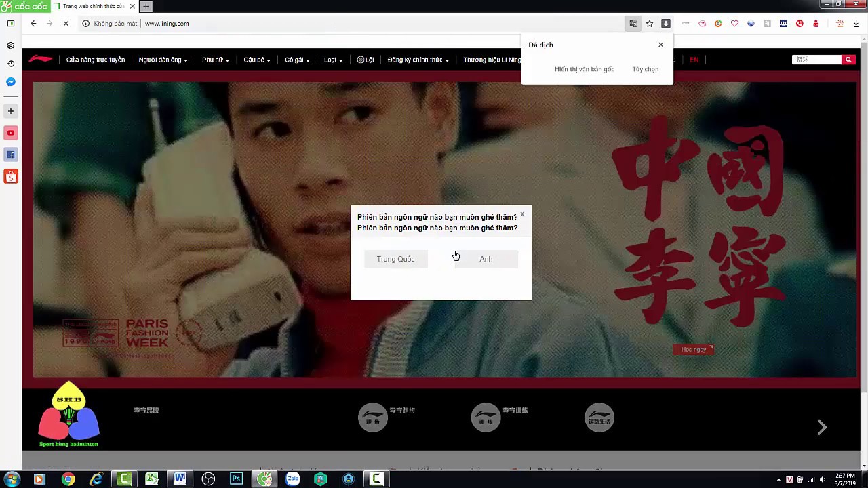Select the Trang web chính thức tab
Screen dimensions: 868x488
[94, 6]
